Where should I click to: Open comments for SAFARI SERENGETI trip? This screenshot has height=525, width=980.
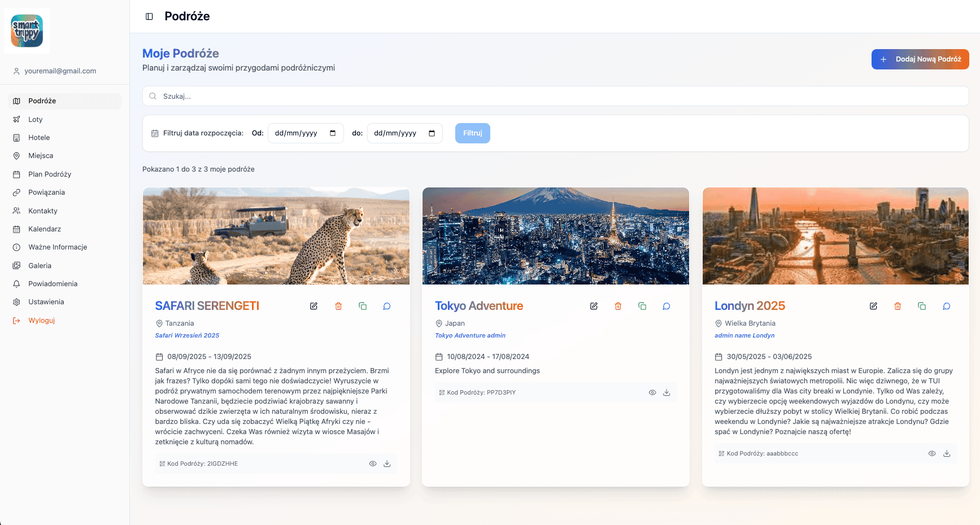387,306
